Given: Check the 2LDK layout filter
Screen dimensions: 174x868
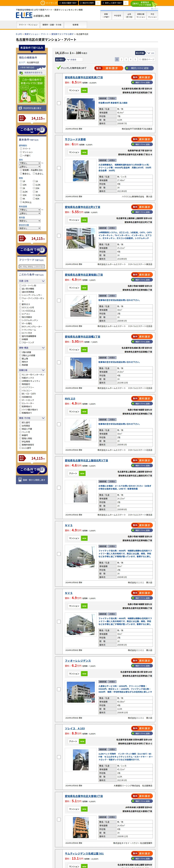Looking at the screenshot, I should click(x=21, y=192).
